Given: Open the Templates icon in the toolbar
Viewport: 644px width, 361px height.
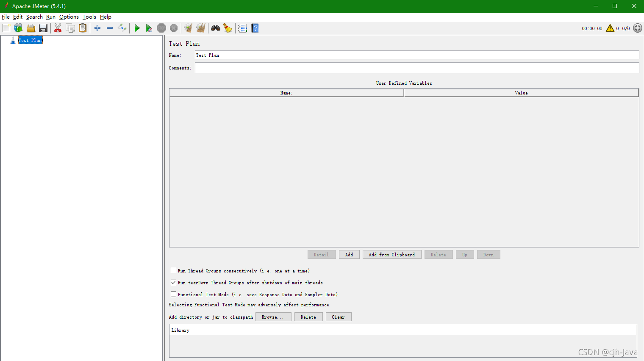Looking at the screenshot, I should pos(18,28).
